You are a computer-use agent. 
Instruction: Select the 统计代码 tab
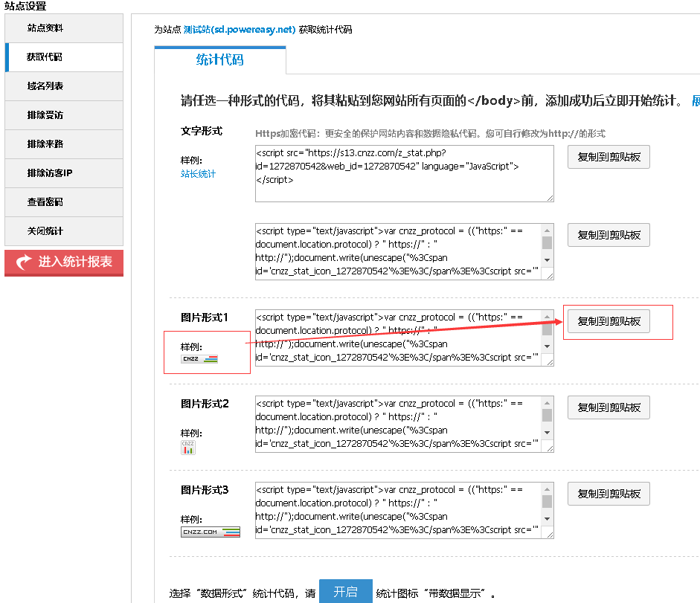[x=219, y=60]
